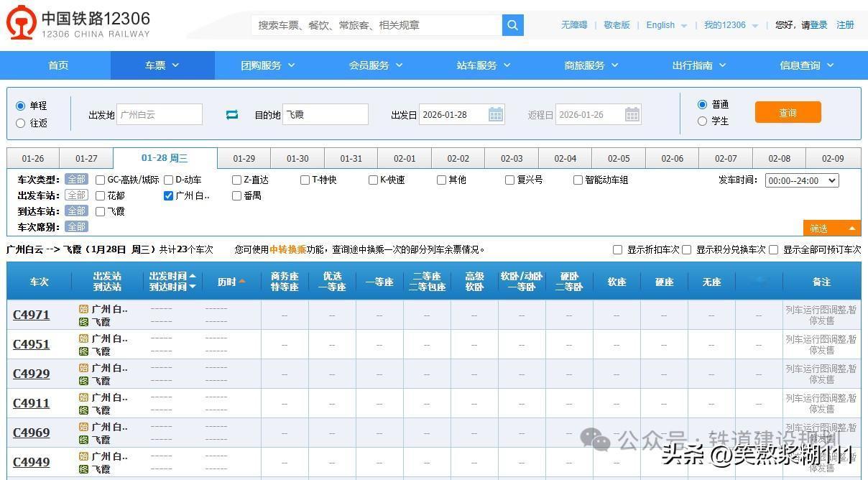868x480 pixels.
Task: Select the 往返 round-trip radio button
Action: (20, 123)
